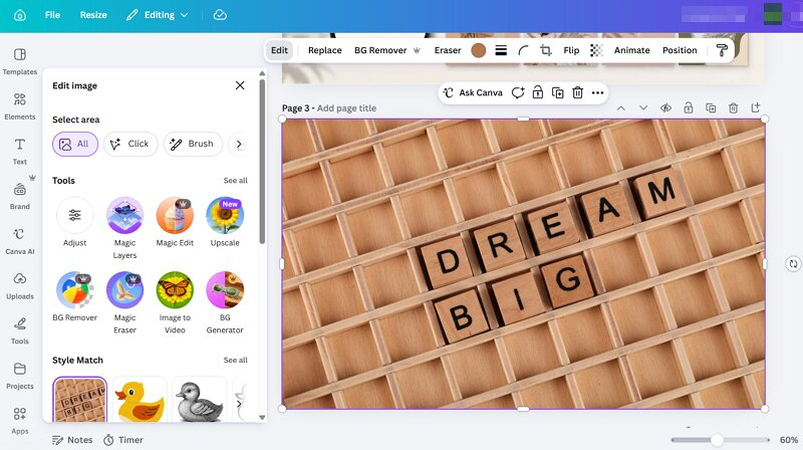Viewport: 803px width, 450px height.
Task: Open the Text sidebar tab
Action: pos(19,151)
